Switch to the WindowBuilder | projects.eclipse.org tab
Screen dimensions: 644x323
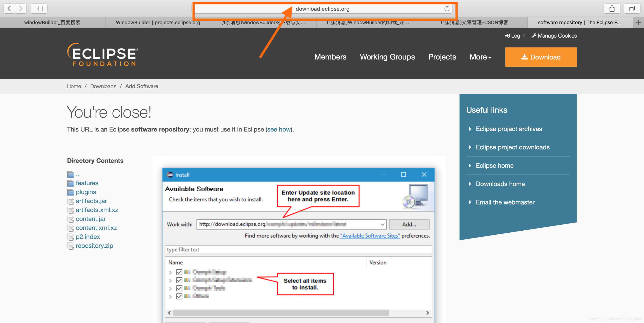tap(158, 23)
